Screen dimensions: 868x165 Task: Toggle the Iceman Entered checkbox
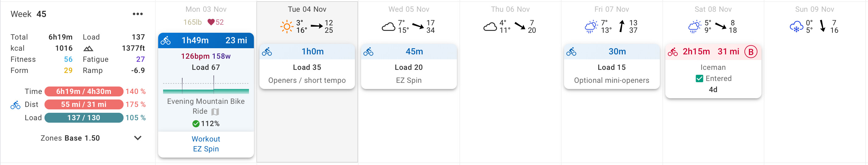[700, 78]
